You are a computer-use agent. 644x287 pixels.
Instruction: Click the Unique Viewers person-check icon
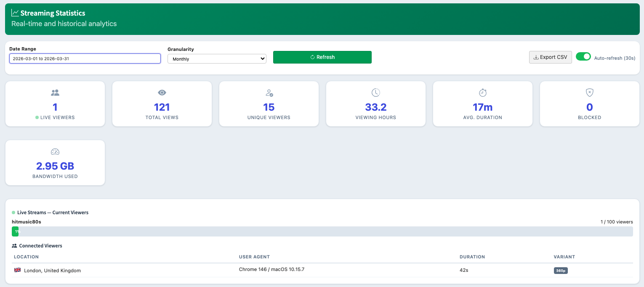[x=269, y=93]
